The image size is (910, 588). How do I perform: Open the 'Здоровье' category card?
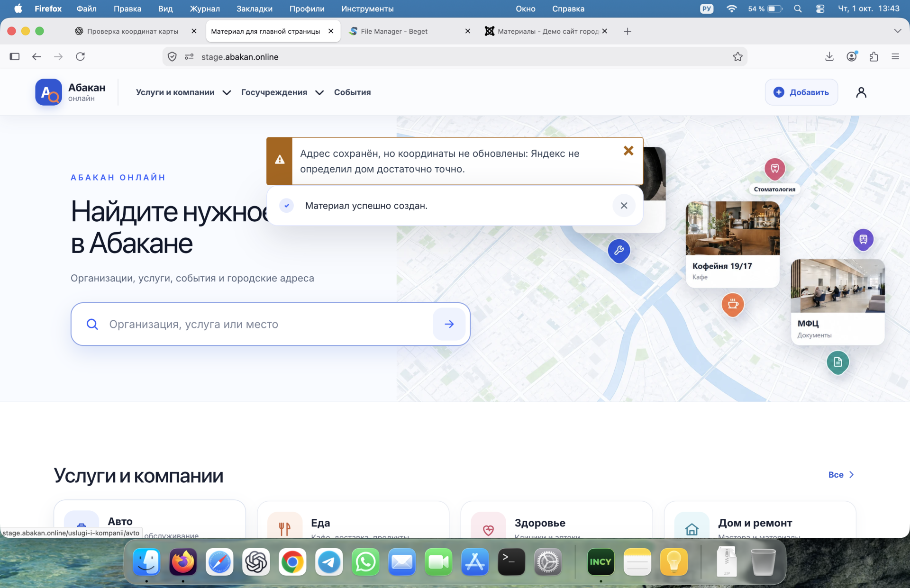point(556,519)
